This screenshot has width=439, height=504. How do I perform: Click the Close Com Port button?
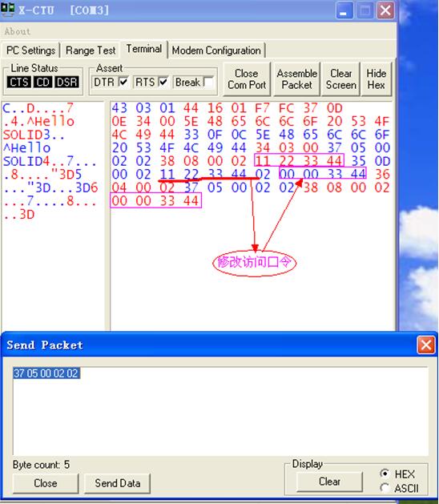(247, 79)
